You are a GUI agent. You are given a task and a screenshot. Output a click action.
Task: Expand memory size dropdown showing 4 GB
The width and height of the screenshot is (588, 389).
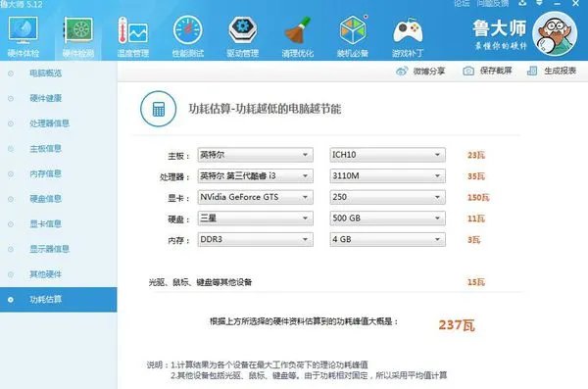tap(387, 239)
